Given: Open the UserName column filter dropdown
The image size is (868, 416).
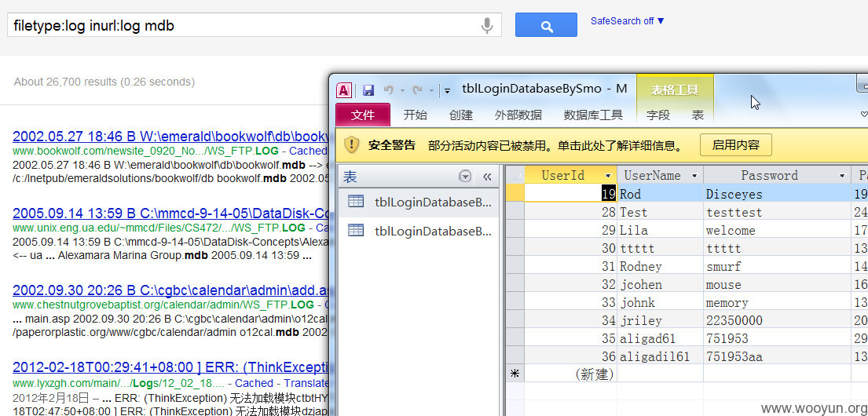Looking at the screenshot, I should 694,176.
